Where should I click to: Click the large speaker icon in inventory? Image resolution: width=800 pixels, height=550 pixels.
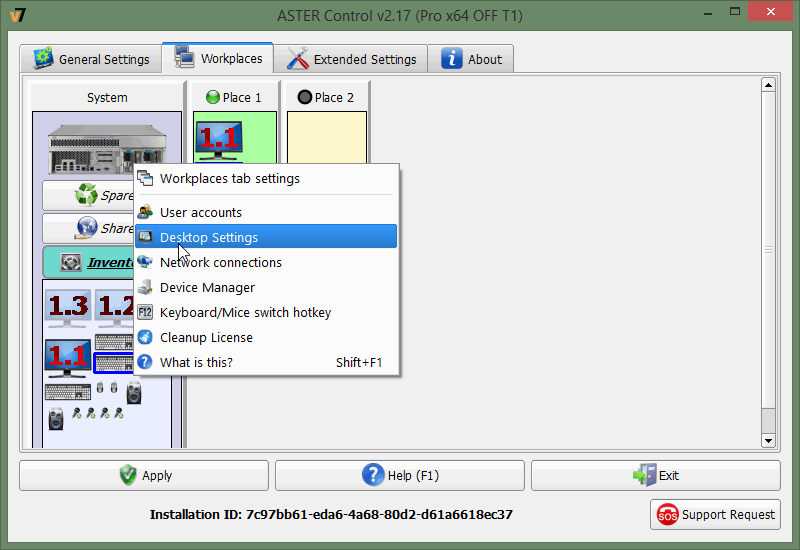[134, 392]
